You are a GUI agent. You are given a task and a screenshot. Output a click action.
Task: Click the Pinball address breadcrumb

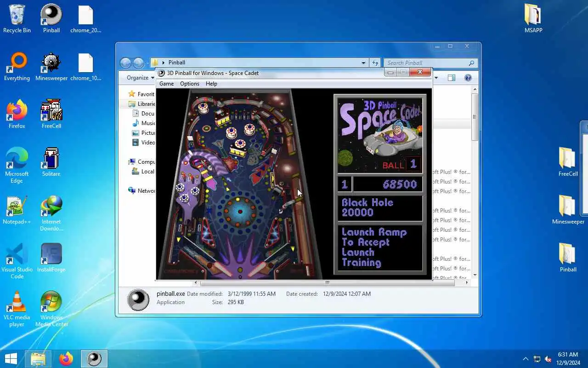click(x=177, y=63)
